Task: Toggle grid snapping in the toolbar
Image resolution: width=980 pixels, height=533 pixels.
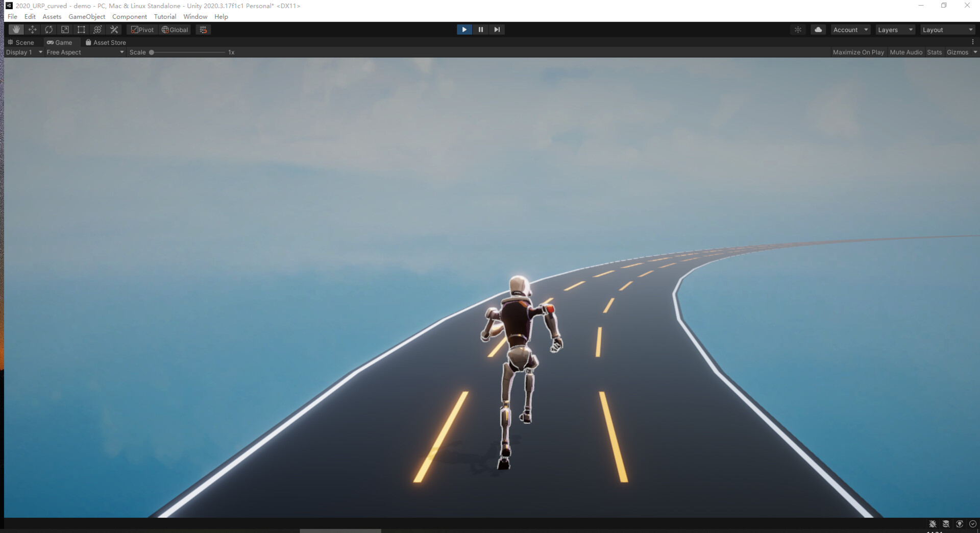Action: pyautogui.click(x=203, y=30)
